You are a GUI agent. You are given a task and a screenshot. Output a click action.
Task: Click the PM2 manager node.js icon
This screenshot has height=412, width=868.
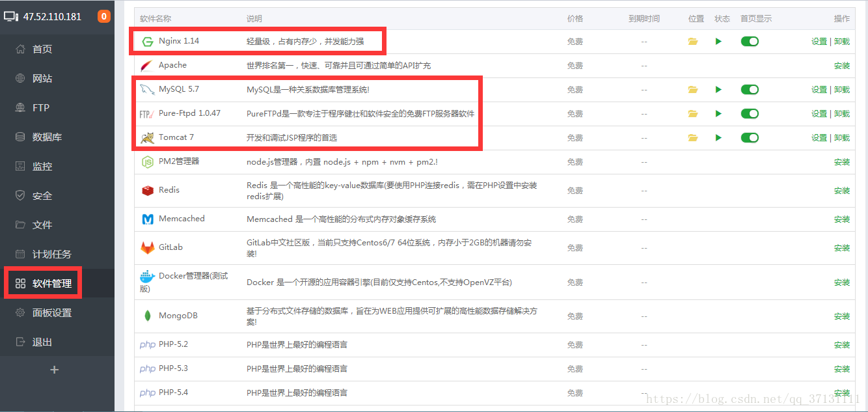147,162
